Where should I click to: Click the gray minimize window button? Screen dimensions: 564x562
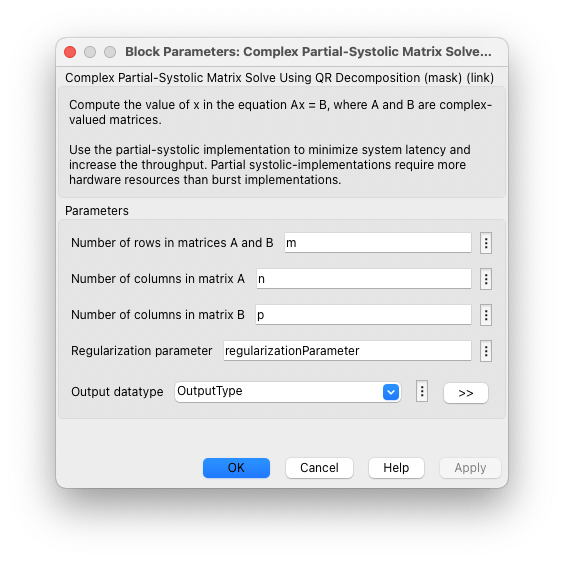pos(90,52)
